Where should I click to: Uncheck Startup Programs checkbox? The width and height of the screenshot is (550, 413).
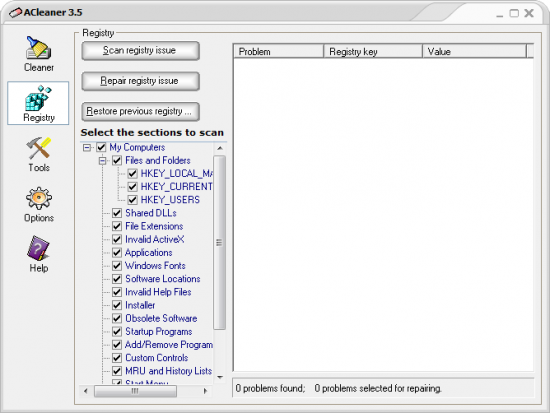click(117, 332)
